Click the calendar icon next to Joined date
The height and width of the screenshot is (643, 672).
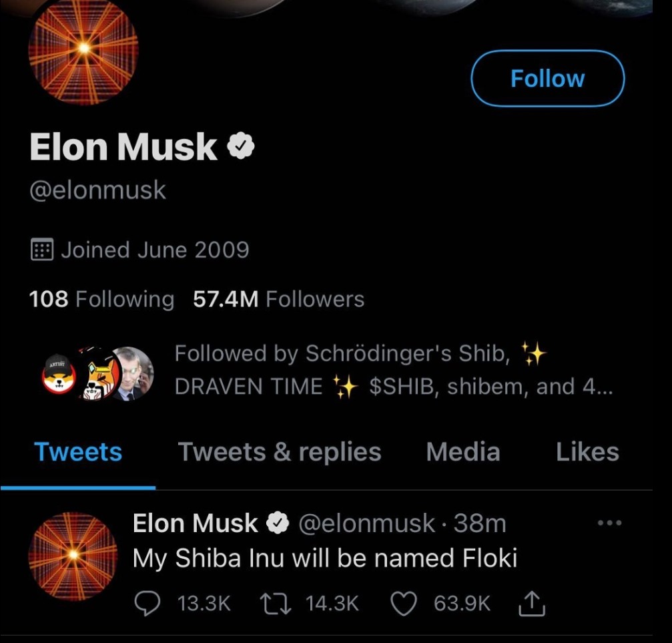[42, 250]
